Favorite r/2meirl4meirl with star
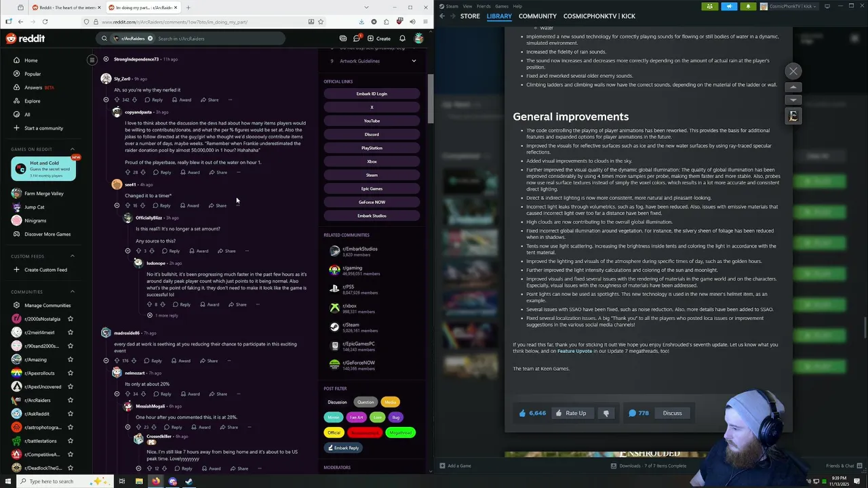868x488 pixels. point(70,332)
